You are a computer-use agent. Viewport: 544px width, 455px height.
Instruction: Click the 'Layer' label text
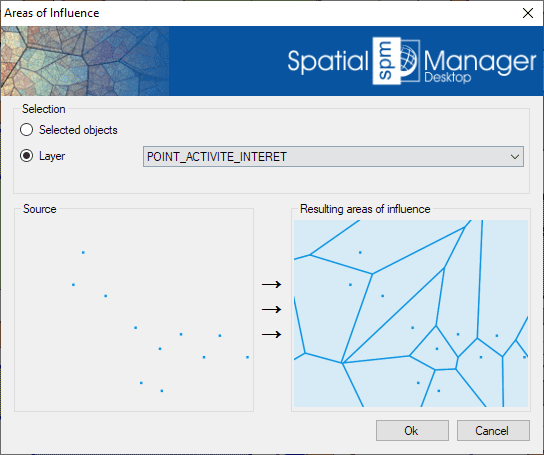coord(52,156)
